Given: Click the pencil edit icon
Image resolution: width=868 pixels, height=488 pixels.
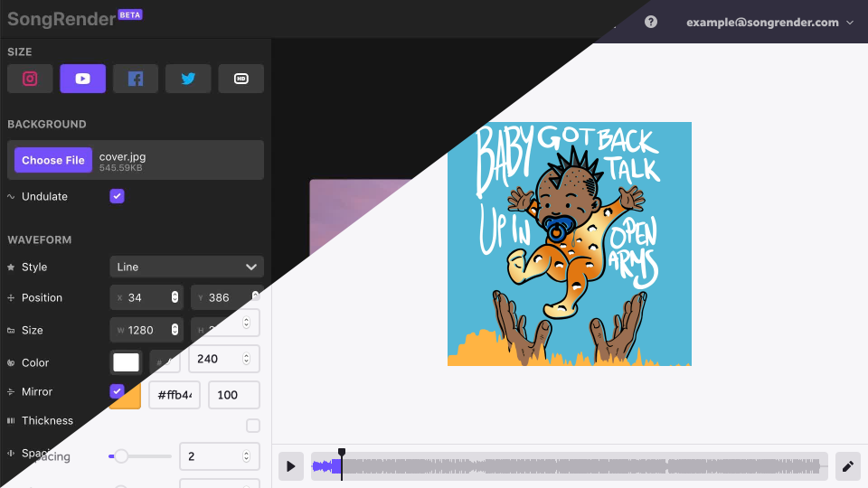Looking at the screenshot, I should point(847,466).
